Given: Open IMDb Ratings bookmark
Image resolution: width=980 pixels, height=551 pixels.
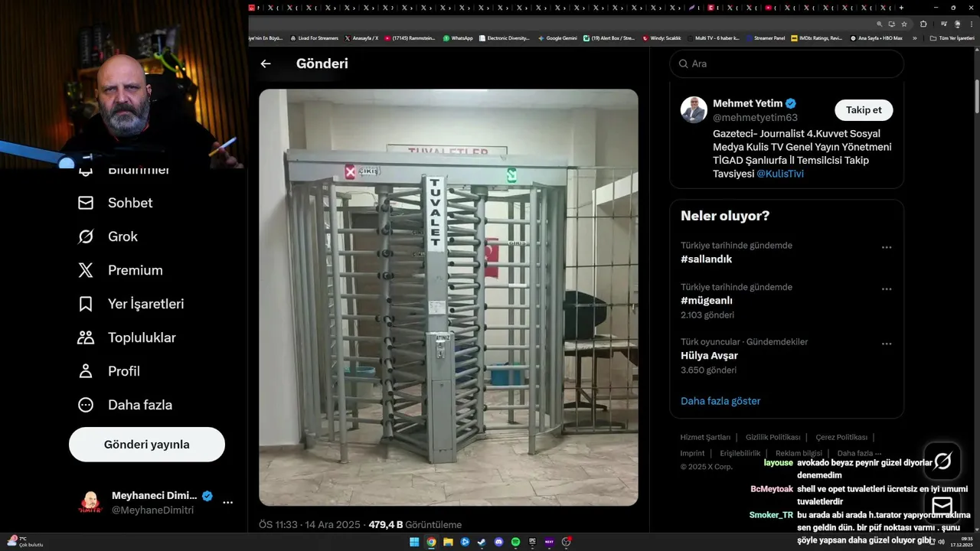Looking at the screenshot, I should 816,38.
